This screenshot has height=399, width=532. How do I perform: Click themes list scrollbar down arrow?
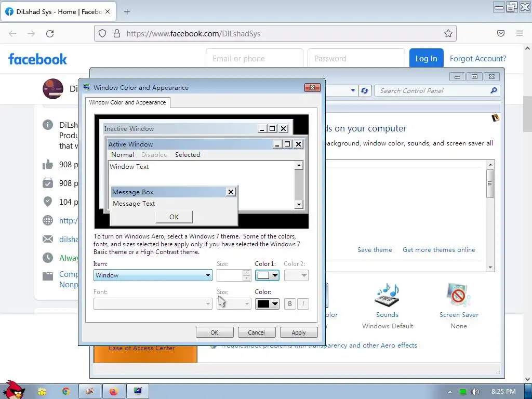tap(490, 268)
